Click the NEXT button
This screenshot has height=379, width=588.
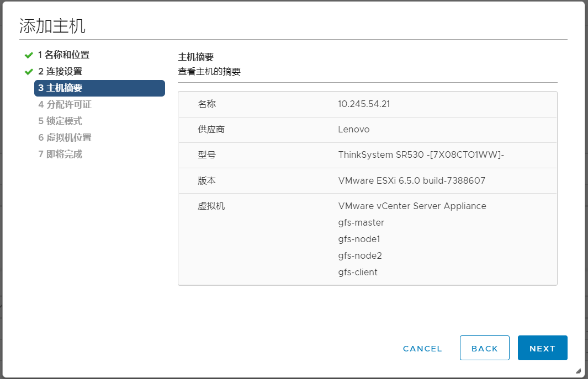[542, 348]
